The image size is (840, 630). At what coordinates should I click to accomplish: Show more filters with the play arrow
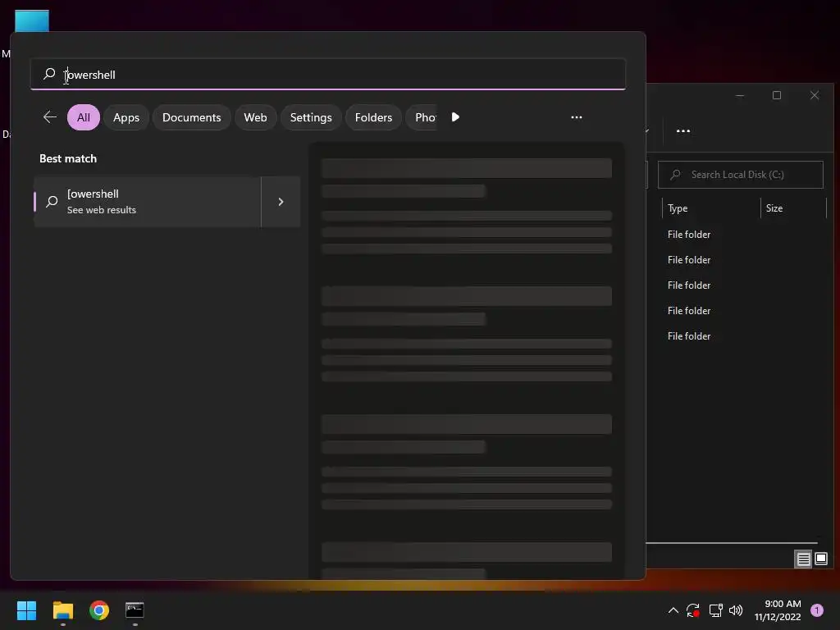pyautogui.click(x=455, y=116)
